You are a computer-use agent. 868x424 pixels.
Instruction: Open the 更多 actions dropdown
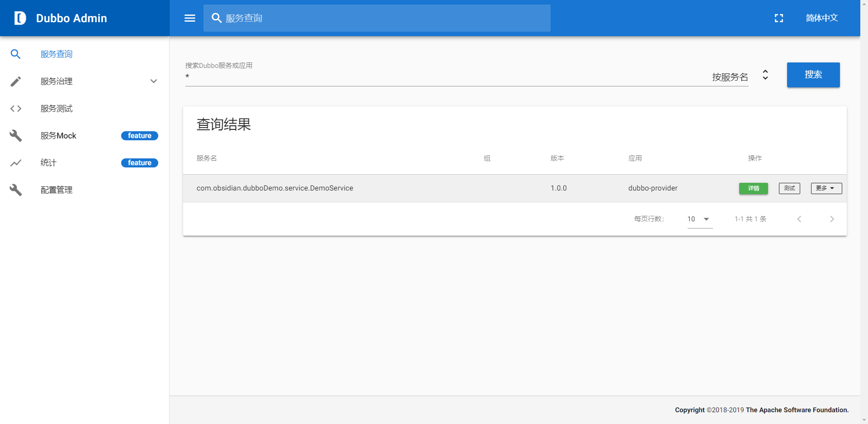coord(826,188)
